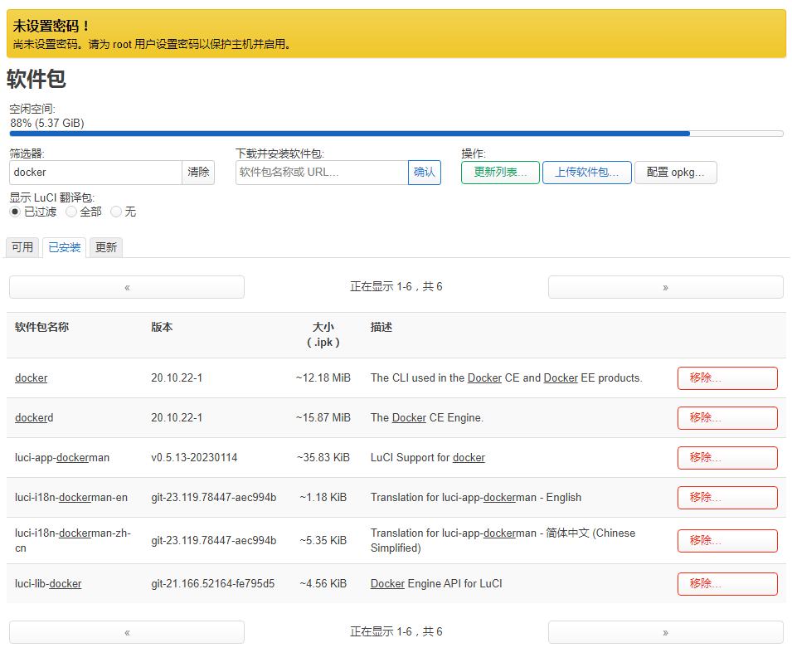This screenshot has width=792, height=672.
Task: Click the ~15.87 MiB size cell
Action: (323, 418)
